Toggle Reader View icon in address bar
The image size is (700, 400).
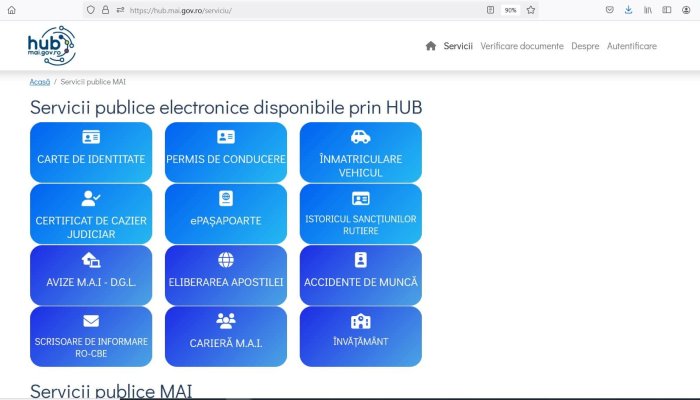pos(490,10)
